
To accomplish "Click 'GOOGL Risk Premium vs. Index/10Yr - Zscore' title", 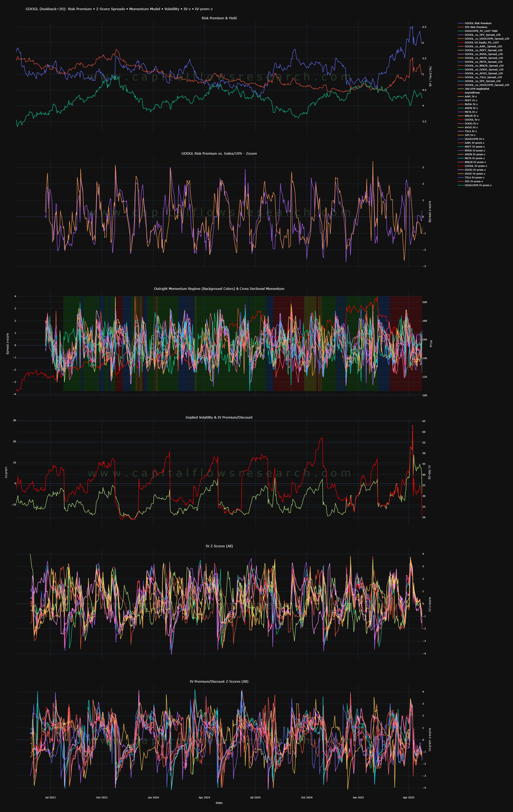I will click(x=219, y=153).
